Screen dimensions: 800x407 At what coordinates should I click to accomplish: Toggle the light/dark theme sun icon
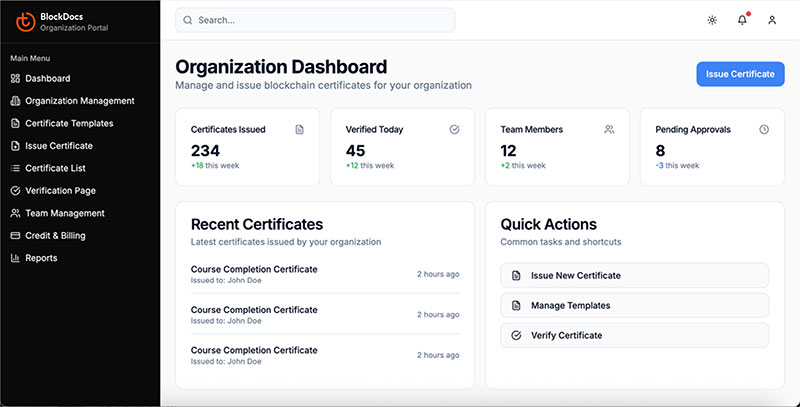712,20
